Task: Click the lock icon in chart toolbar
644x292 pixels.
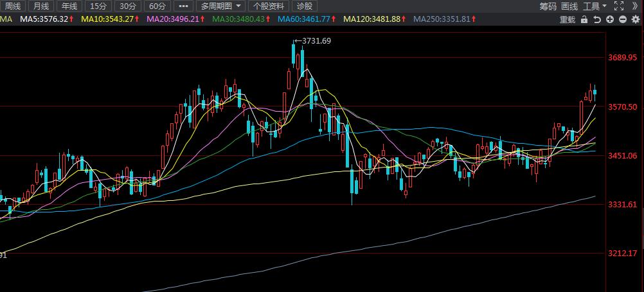Action: 584,19
